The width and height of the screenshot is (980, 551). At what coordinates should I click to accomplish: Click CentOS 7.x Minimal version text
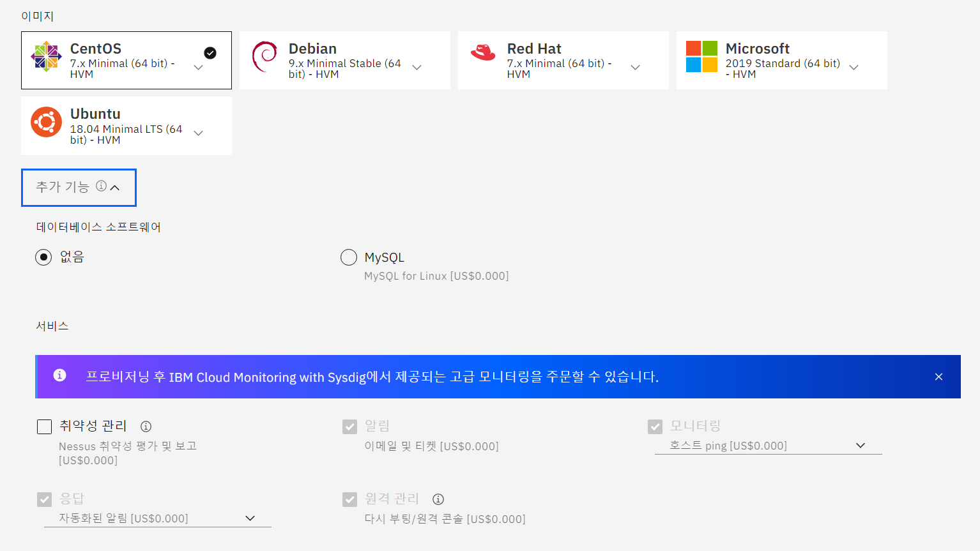(x=123, y=68)
